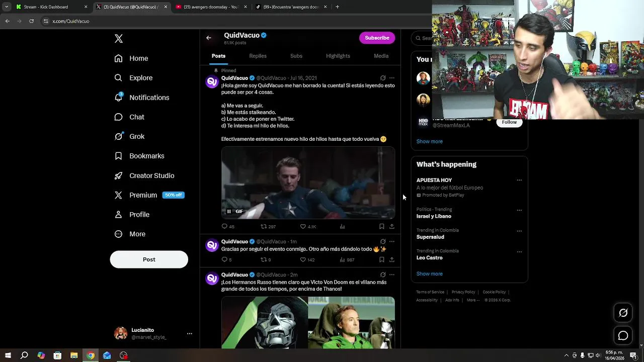Repost the pinned post with 297 reposts

[x=268, y=226]
